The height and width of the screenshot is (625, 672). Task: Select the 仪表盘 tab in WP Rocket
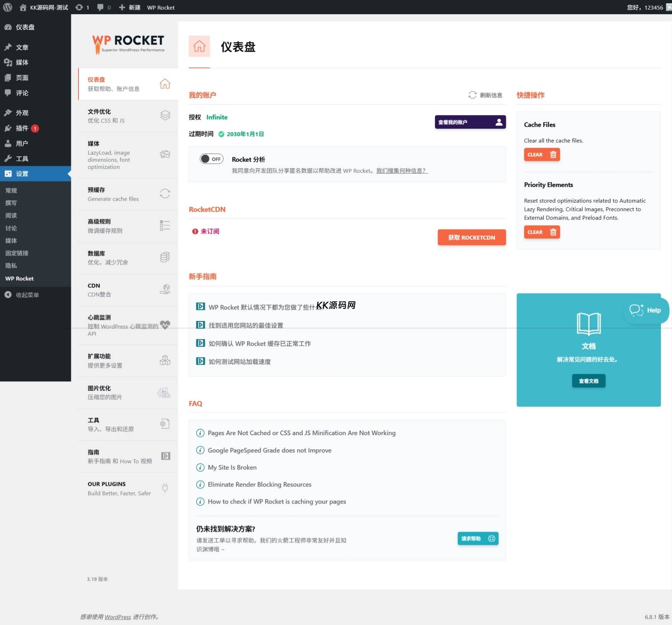point(128,84)
